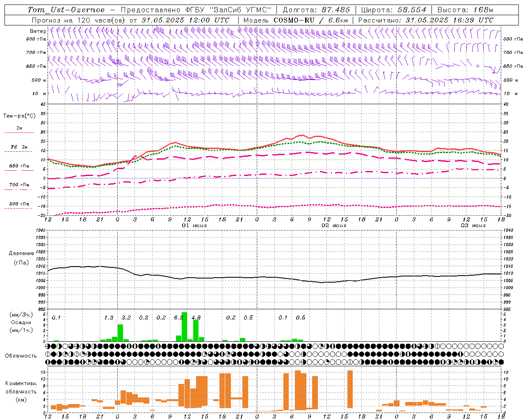Click the Облачность panel label
The width and height of the screenshot is (525, 420).
pos(21,356)
